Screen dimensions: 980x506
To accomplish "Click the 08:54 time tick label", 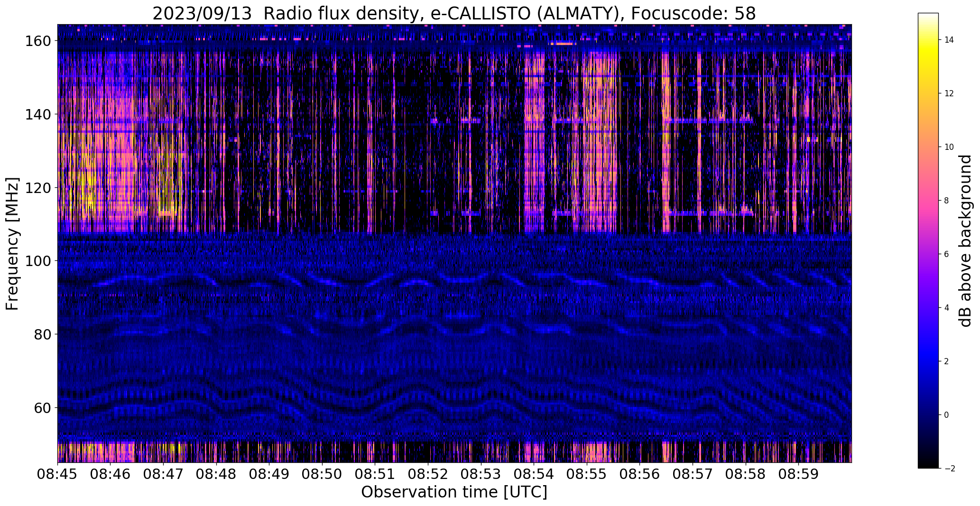I will coord(534,474).
